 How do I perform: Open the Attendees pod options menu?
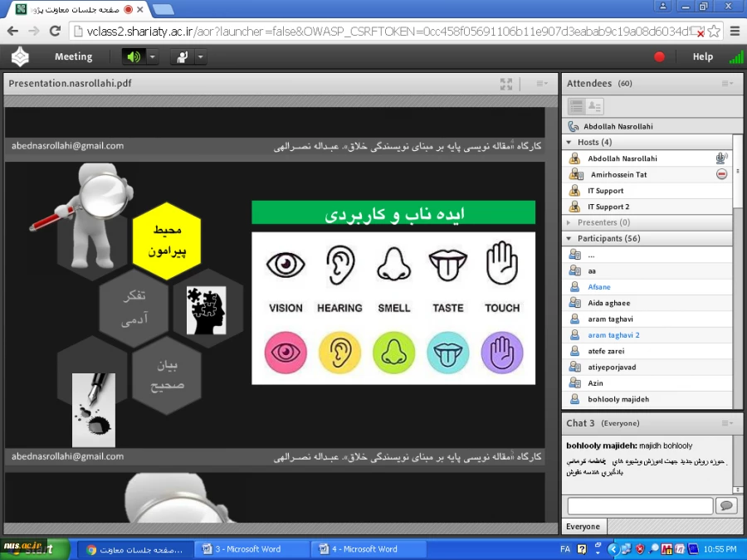(726, 84)
